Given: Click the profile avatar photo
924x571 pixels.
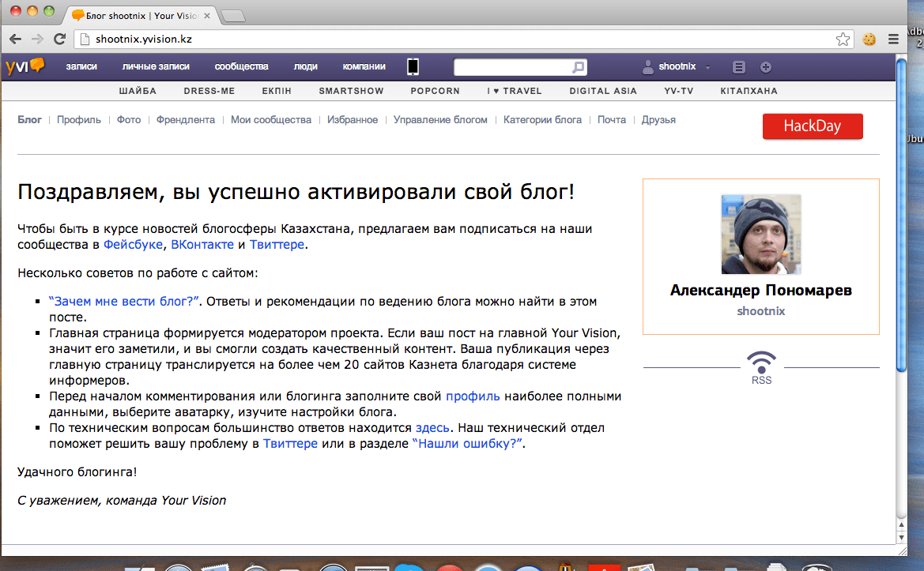Looking at the screenshot, I should (x=760, y=235).
